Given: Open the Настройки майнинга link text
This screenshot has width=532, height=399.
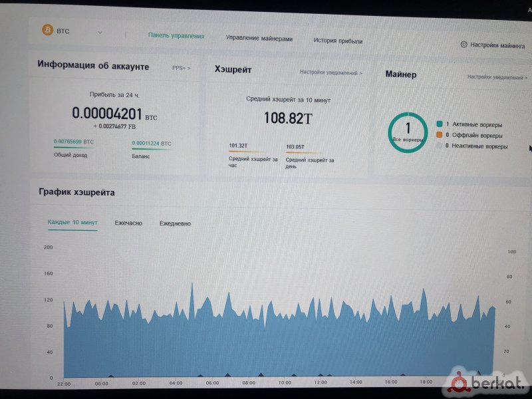Looking at the screenshot, I should coord(497,45).
